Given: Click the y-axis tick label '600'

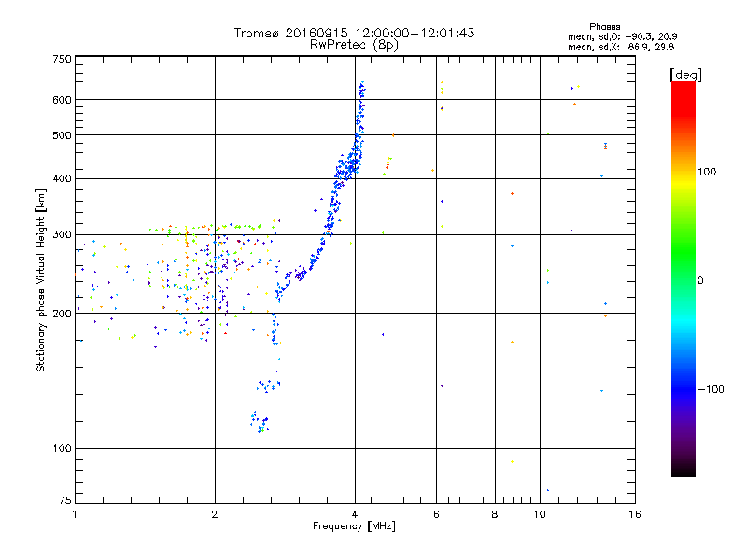Looking at the screenshot, I should (x=62, y=100).
